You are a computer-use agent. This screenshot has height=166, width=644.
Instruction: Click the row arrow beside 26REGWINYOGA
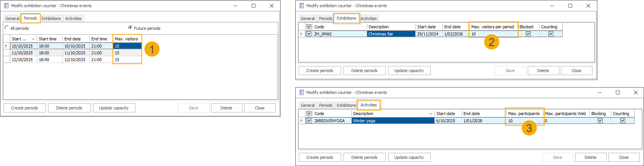point(301,121)
